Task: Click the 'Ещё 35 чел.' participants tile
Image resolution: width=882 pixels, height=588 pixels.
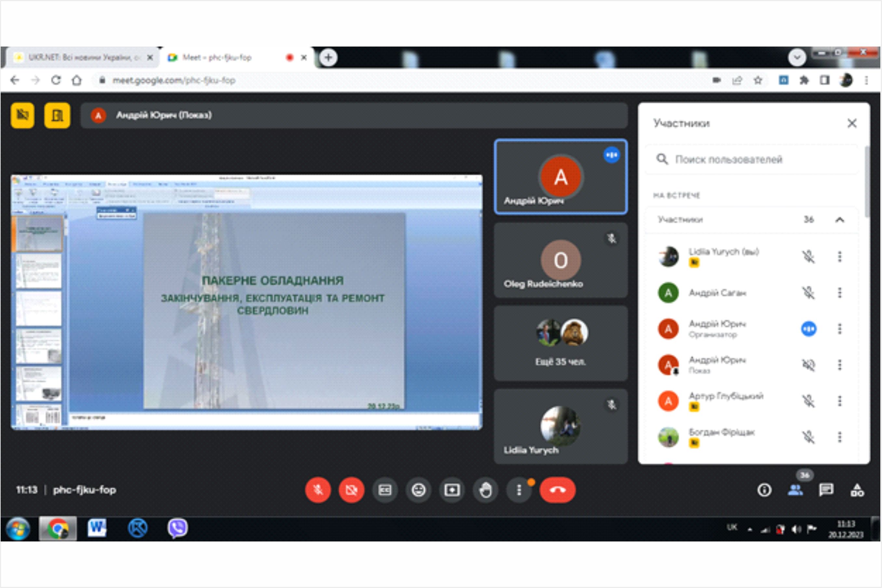Action: (x=561, y=343)
